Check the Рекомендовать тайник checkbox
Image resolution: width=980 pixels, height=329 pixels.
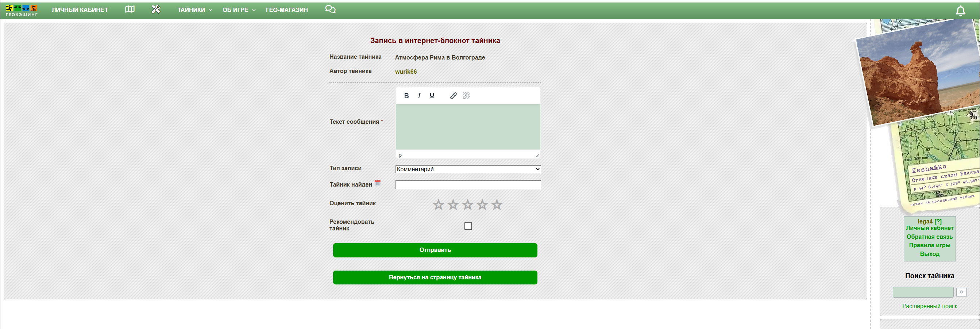468,226
